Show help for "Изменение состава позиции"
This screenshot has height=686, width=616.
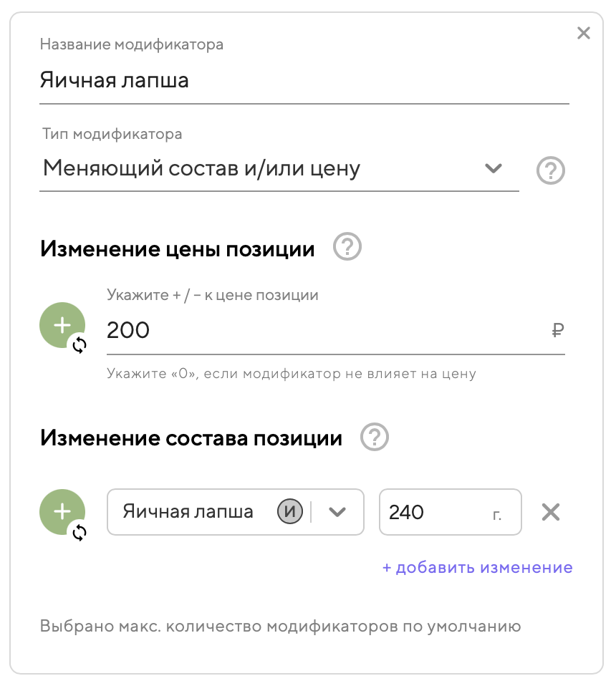click(375, 437)
